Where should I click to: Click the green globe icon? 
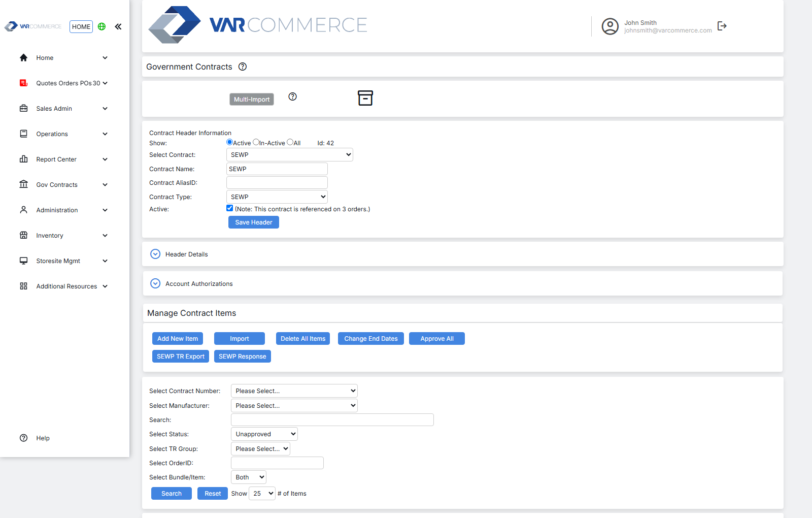point(101,26)
